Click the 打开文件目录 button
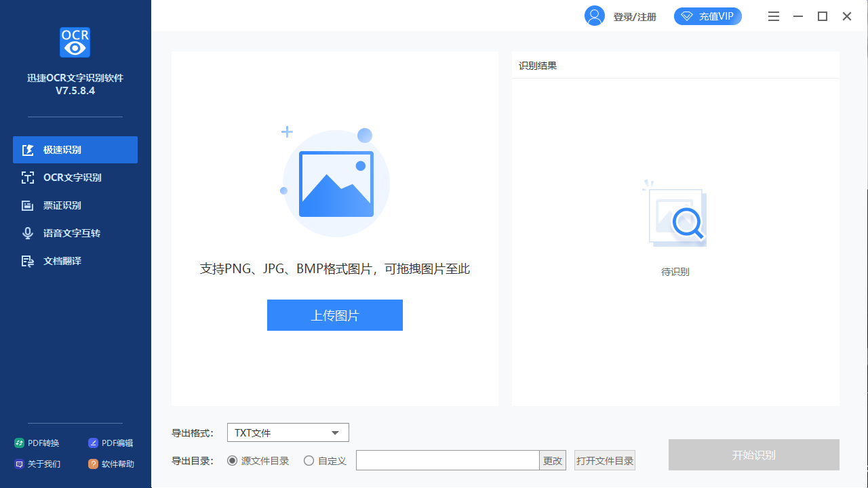 (x=604, y=460)
